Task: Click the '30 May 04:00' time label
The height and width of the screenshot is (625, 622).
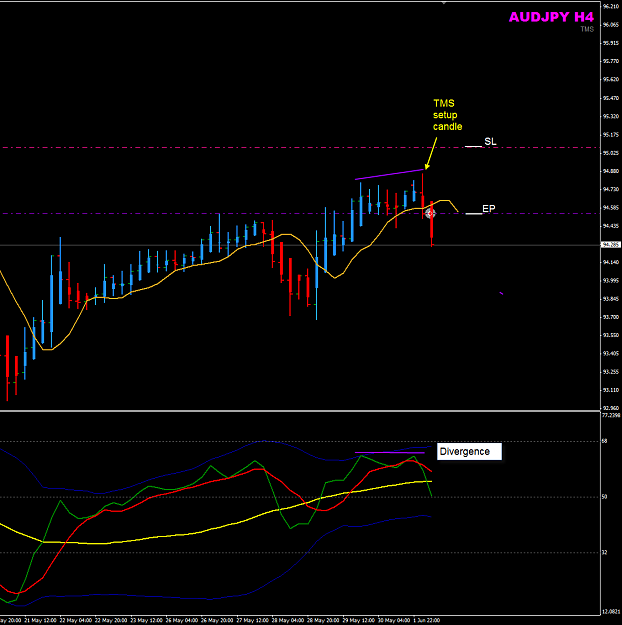Action: pyautogui.click(x=394, y=621)
